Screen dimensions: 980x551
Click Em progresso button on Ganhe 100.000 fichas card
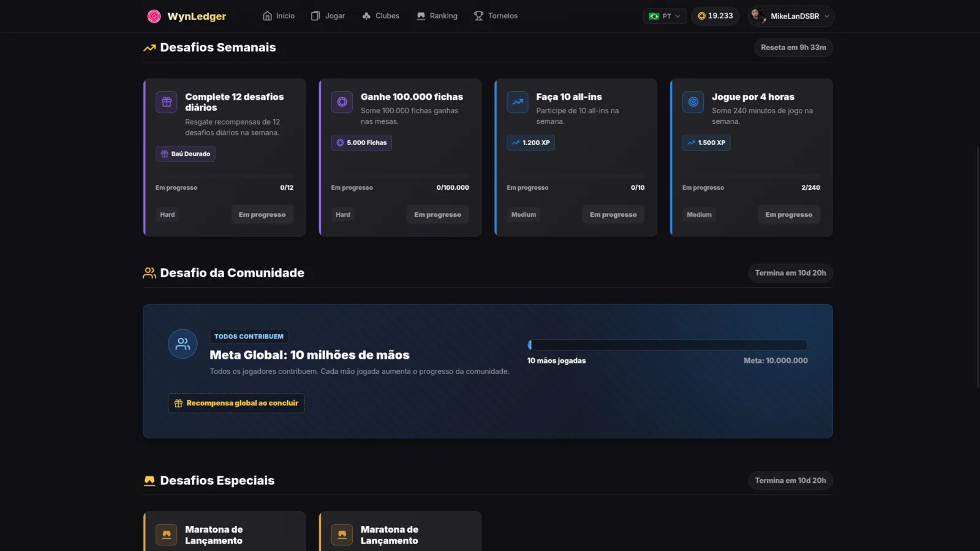[x=438, y=215]
